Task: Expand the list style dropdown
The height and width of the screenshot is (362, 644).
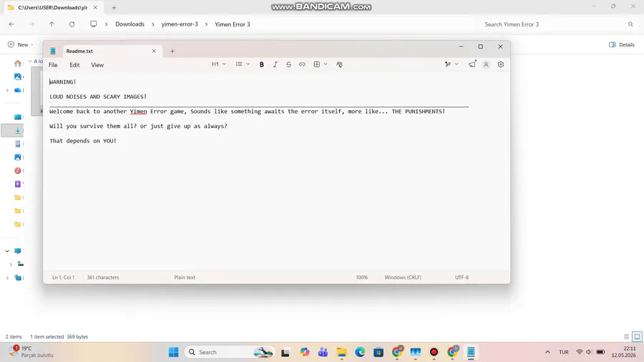Action: 243,64
